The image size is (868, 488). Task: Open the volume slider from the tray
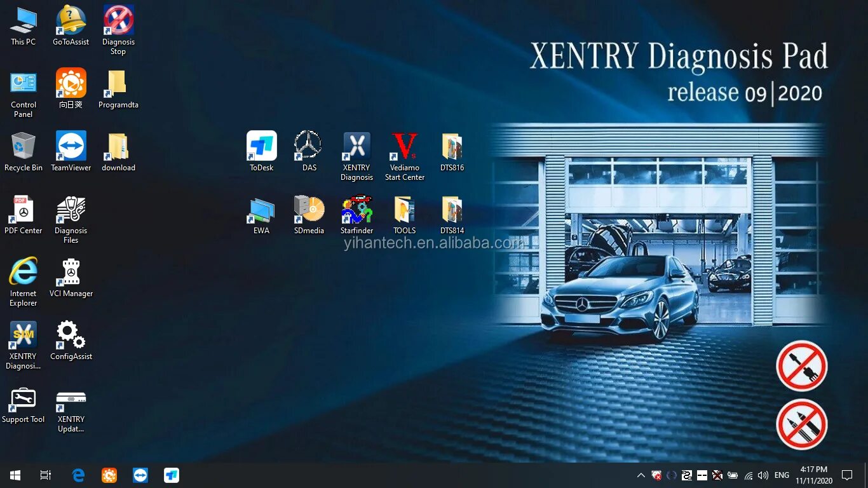click(x=763, y=475)
